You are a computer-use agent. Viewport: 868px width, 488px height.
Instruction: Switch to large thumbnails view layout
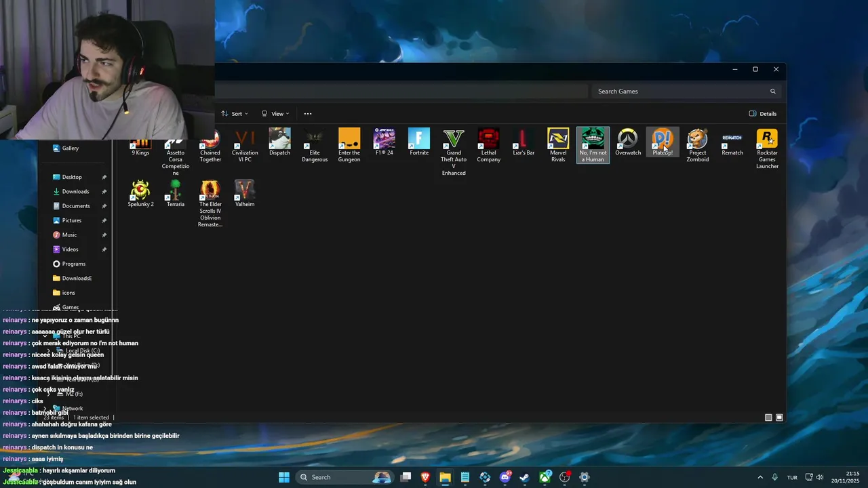point(780,418)
